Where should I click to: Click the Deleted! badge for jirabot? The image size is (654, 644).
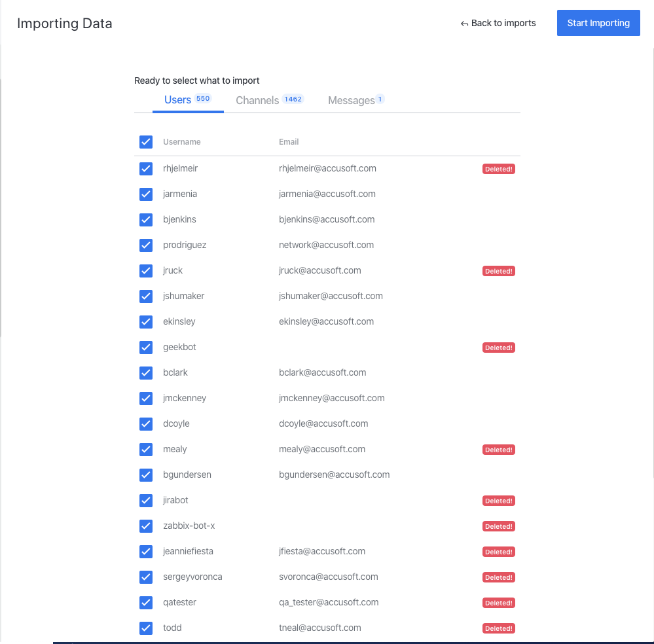499,501
